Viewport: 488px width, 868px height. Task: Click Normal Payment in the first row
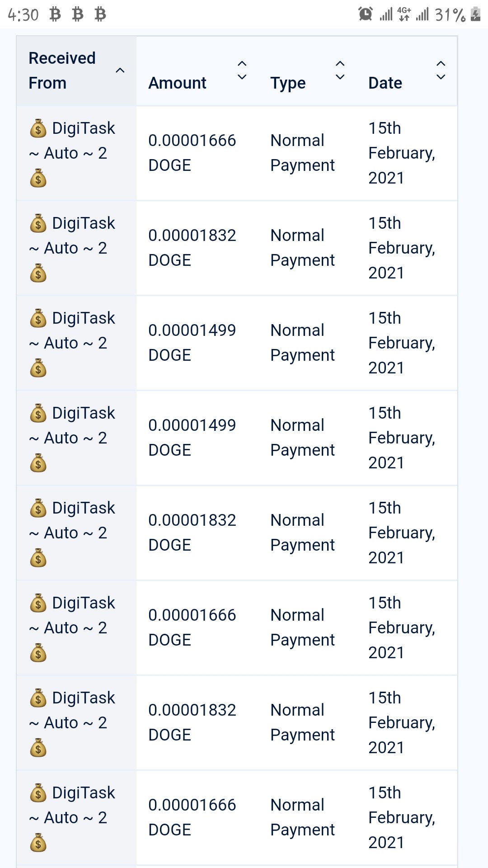coord(302,153)
